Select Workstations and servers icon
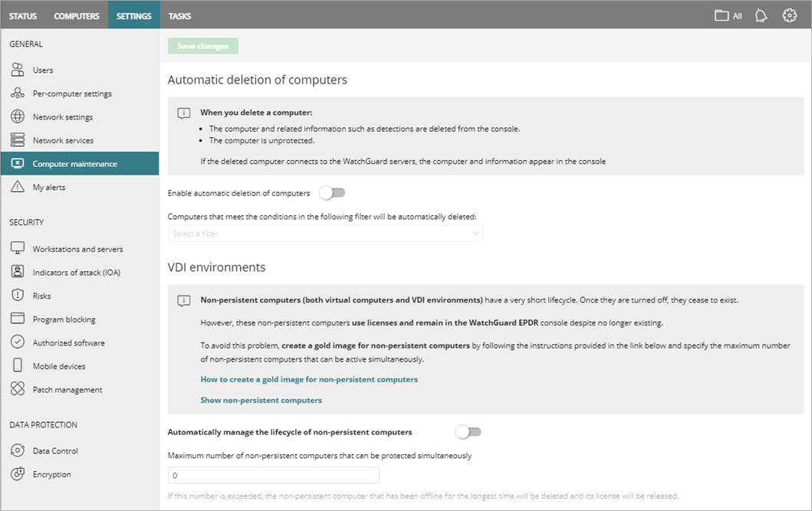 click(x=18, y=247)
